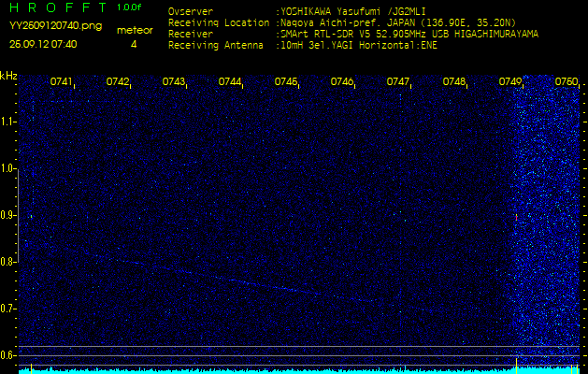Image resolution: width=588 pixels, height=374 pixels.
Task: Click the 26.09.12 07:40 timestamp
Action: point(43,44)
